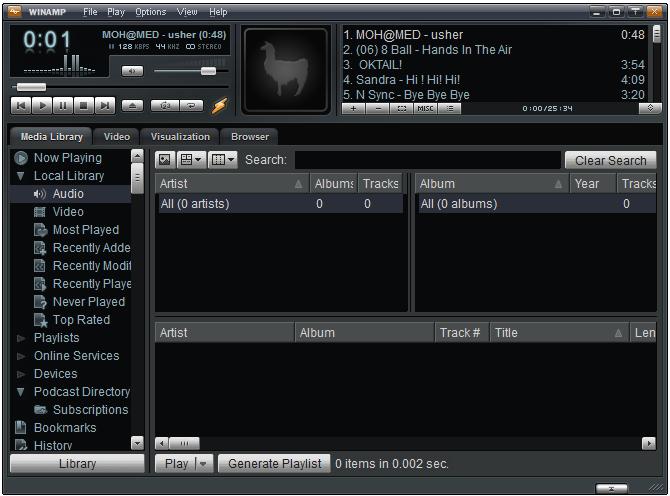670x496 pixels.
Task: Click the playlist remove (−) button
Action: 378,109
